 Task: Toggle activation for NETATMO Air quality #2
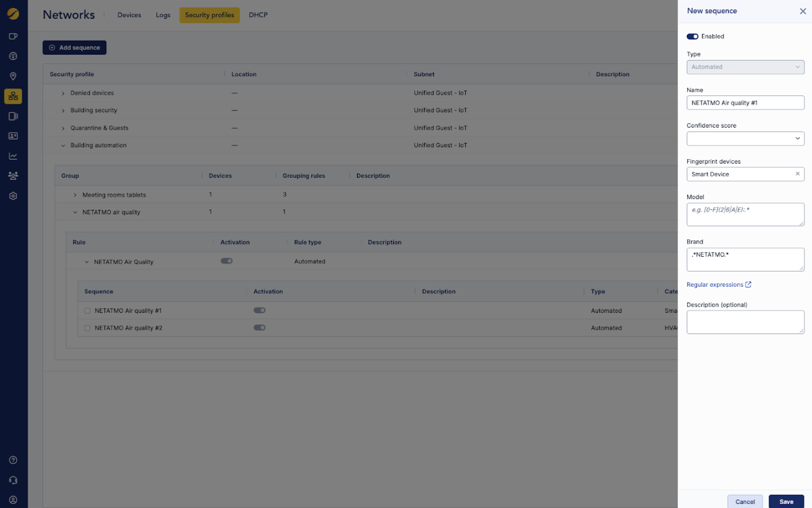pyautogui.click(x=259, y=328)
